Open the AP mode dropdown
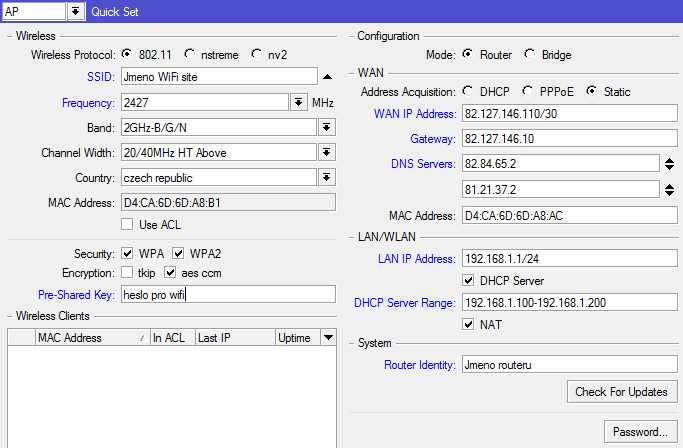Screen dimensions: 683x448 (x=76, y=11)
